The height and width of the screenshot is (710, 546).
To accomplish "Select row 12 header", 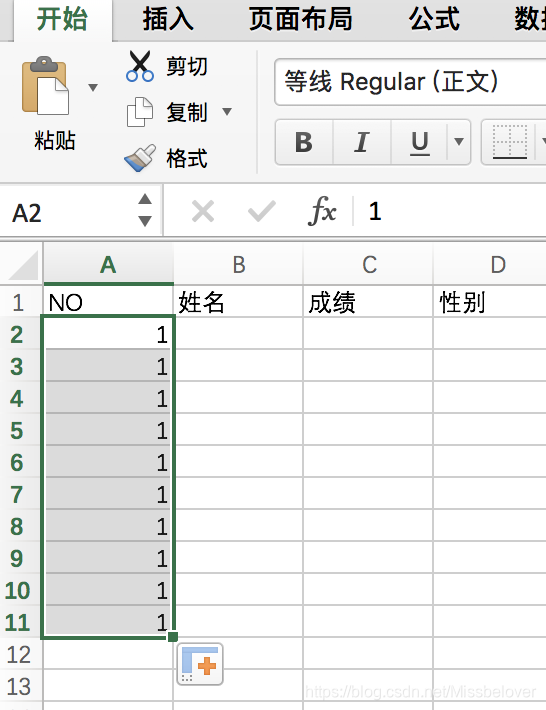I will pos(19,654).
